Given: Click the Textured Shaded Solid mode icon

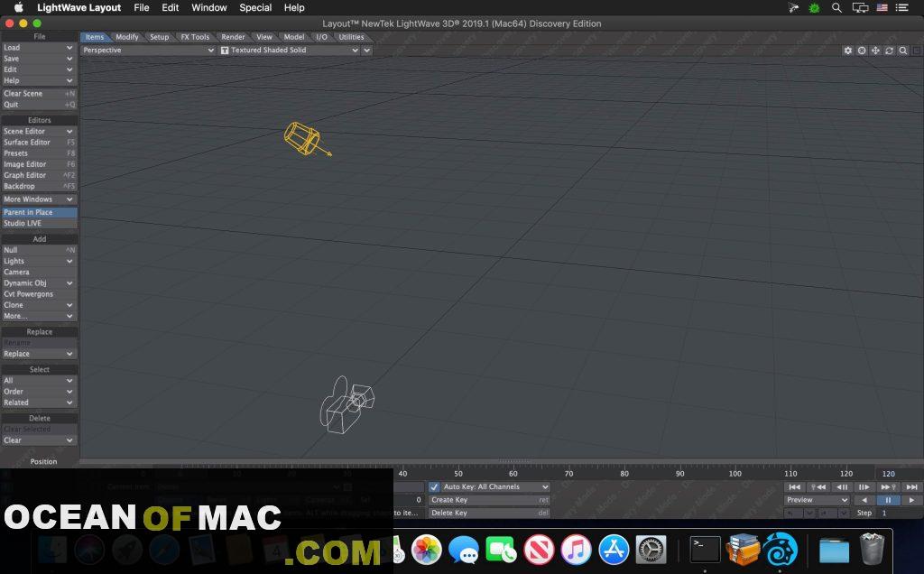Looking at the screenshot, I should point(225,51).
